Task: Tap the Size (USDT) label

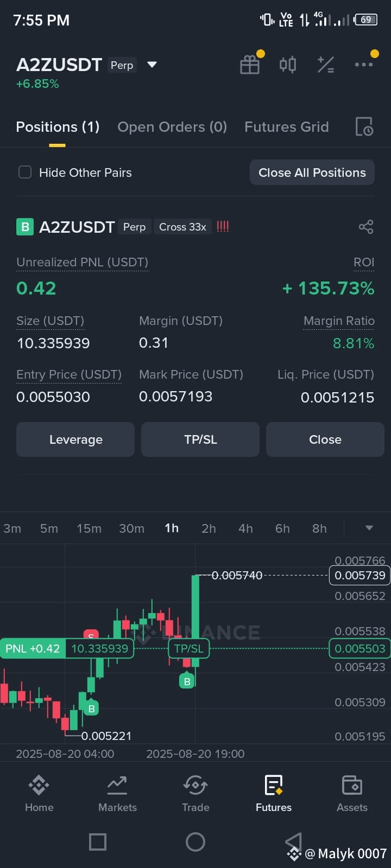Action: (x=50, y=321)
